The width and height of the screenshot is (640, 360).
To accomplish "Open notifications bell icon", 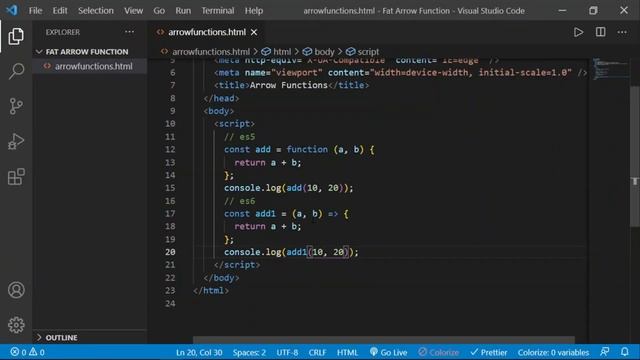I will [x=624, y=352].
